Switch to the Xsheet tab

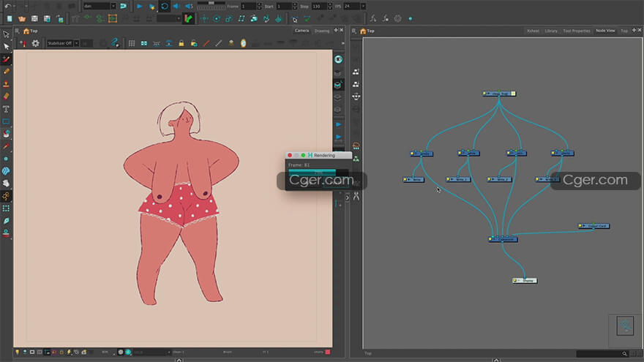point(533,31)
